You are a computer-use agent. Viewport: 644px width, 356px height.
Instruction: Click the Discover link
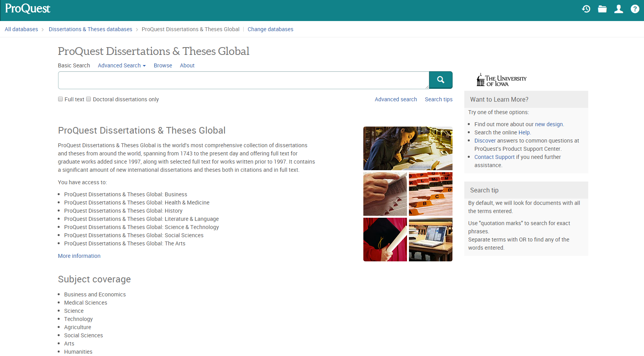point(485,141)
